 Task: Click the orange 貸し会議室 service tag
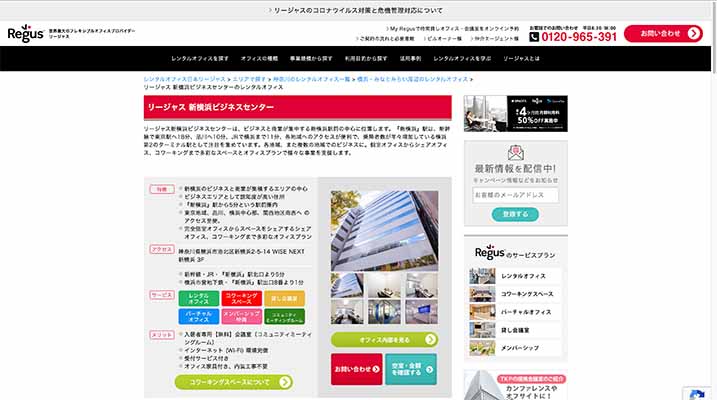click(284, 299)
